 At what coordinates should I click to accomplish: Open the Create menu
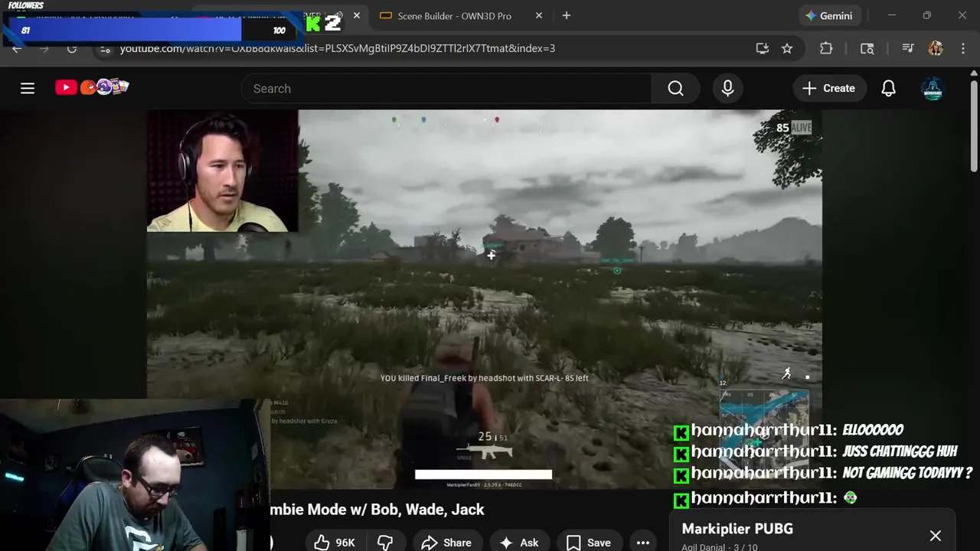coord(829,89)
